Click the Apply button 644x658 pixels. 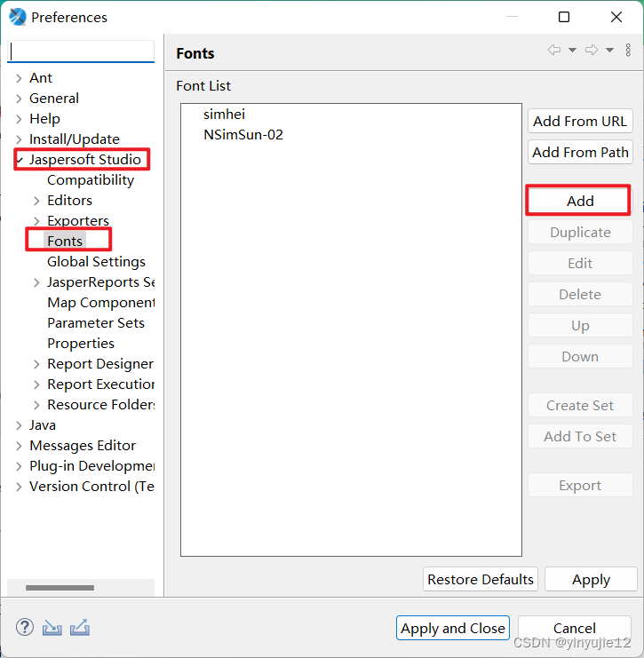[x=591, y=579]
